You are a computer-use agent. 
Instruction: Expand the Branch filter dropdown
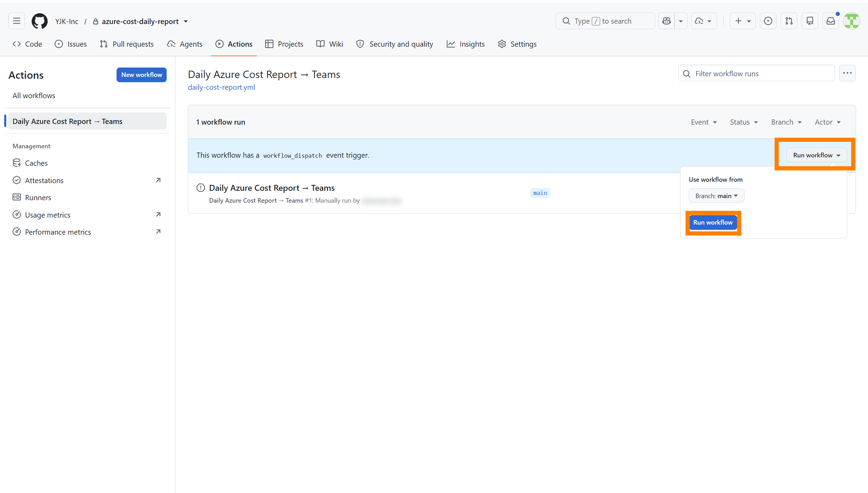(x=786, y=122)
